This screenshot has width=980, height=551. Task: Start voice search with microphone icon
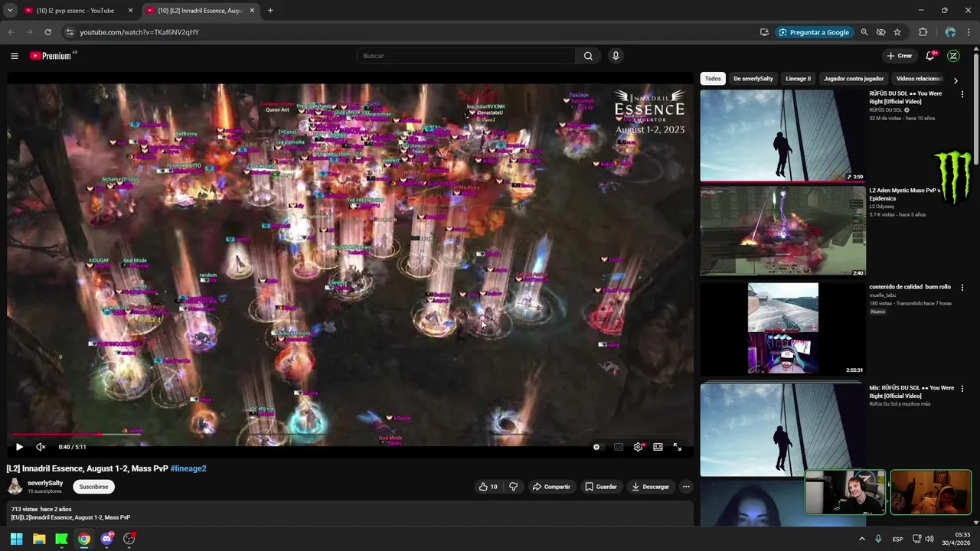coord(616,56)
